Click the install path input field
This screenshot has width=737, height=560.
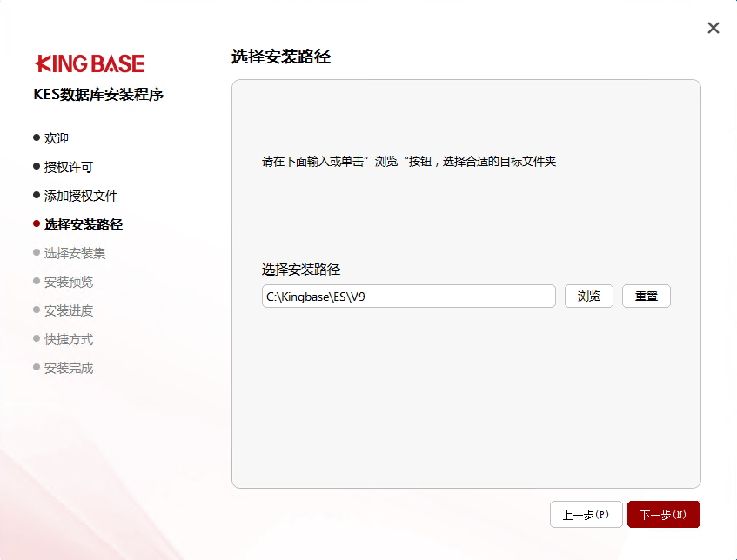point(408,296)
